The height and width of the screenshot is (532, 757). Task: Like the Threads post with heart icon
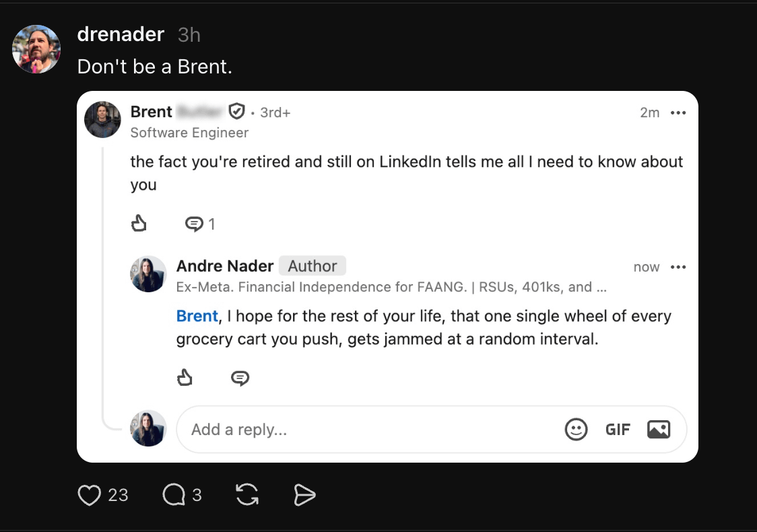click(90, 495)
